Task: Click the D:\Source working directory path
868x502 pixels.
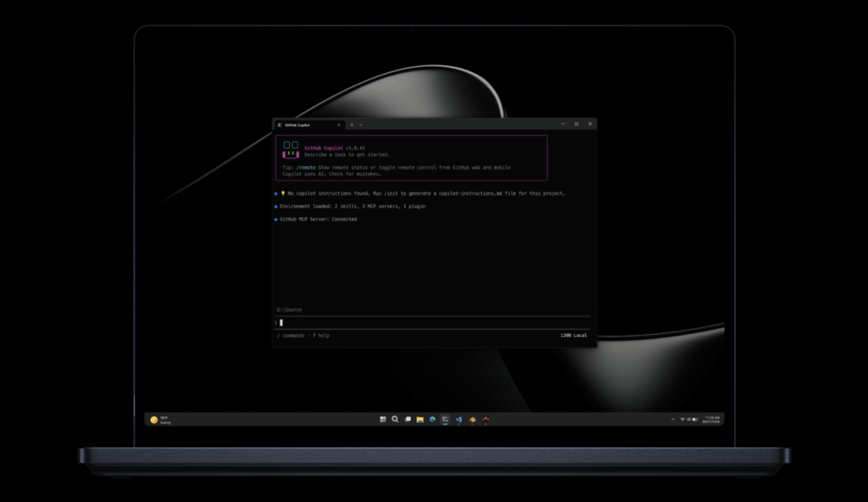Action: (x=289, y=310)
